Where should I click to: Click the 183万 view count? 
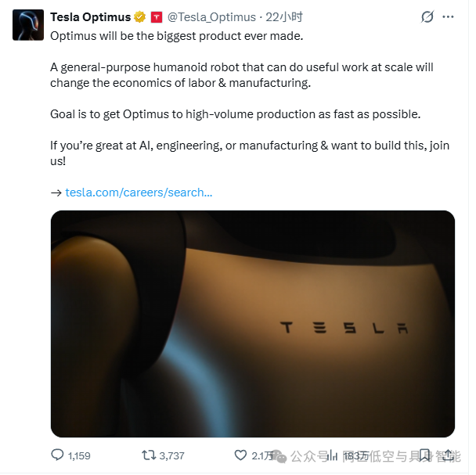(356, 455)
